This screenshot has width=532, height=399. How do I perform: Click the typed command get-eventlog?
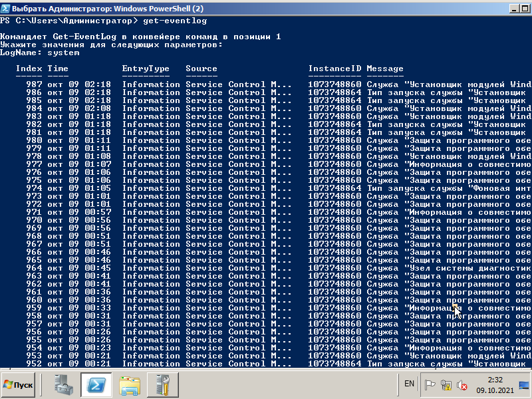(x=175, y=21)
